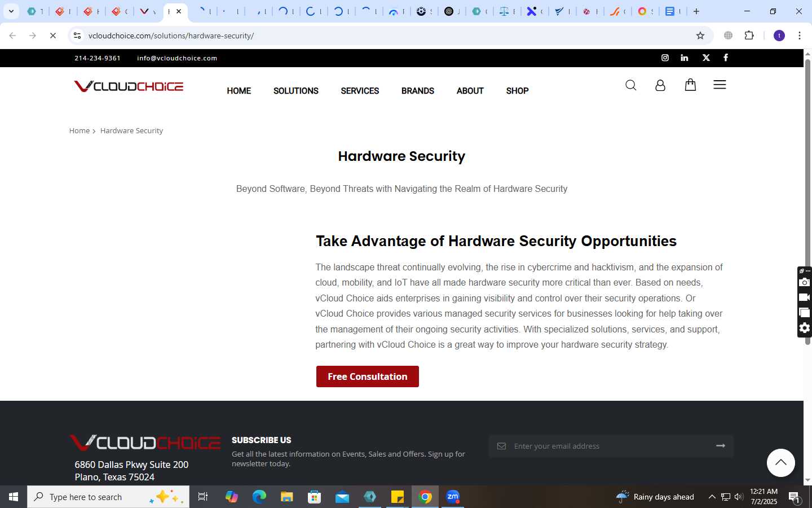The height and width of the screenshot is (508, 812).
Task: Open the Facebook icon in the top bar
Action: click(726, 58)
